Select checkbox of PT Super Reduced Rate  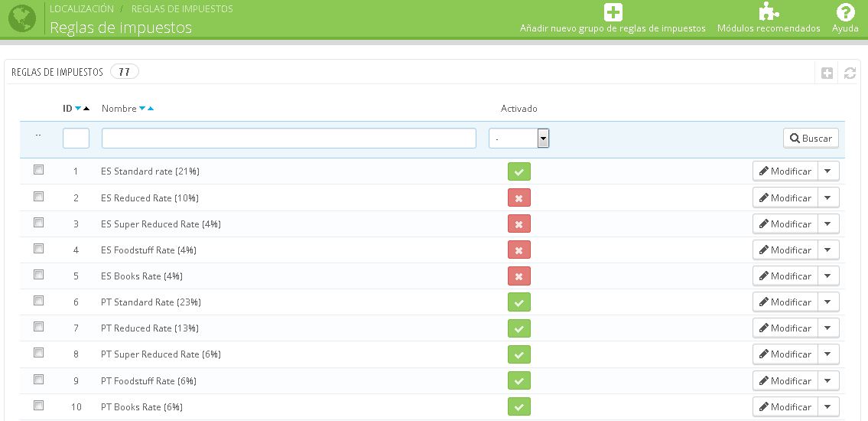click(38, 352)
